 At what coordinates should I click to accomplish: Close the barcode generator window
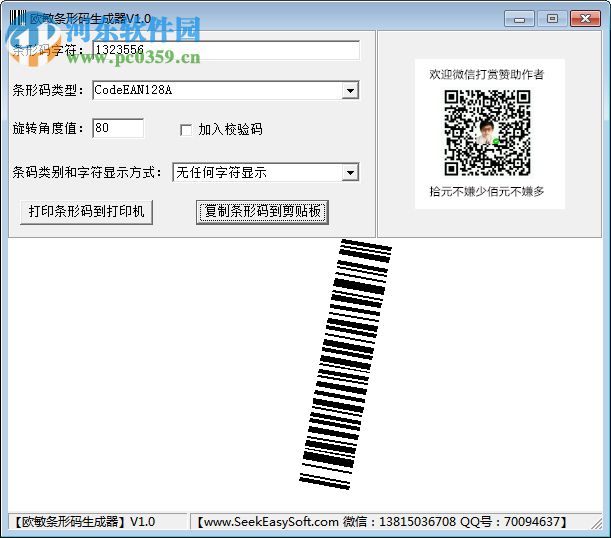(585, 19)
